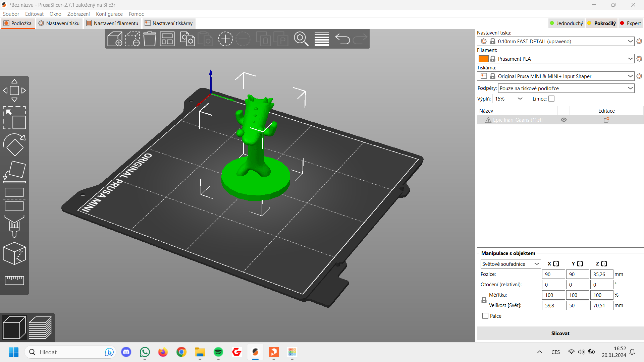
Task: Tick the Palce units checkbox
Action: [485, 316]
